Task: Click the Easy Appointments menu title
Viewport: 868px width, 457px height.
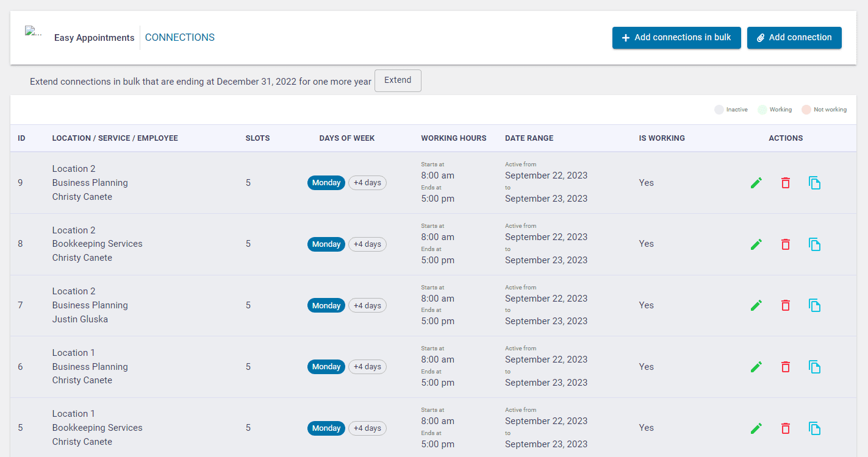Action: point(94,38)
